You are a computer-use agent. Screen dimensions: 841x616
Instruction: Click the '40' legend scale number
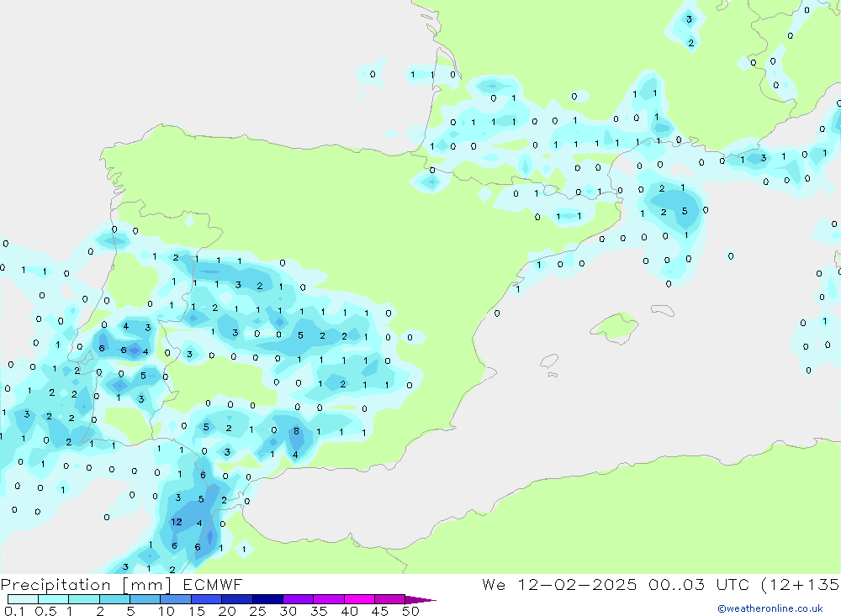coord(349,611)
